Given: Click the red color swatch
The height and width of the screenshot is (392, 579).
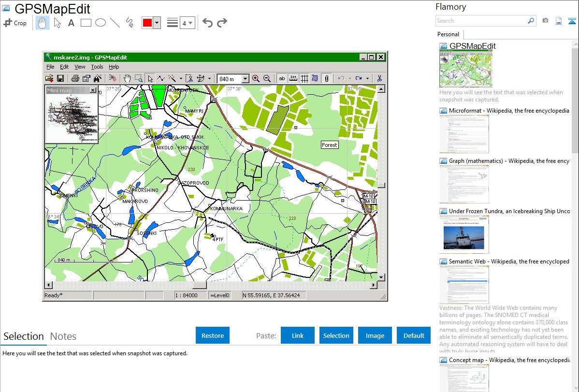Looking at the screenshot, I should click(x=147, y=23).
